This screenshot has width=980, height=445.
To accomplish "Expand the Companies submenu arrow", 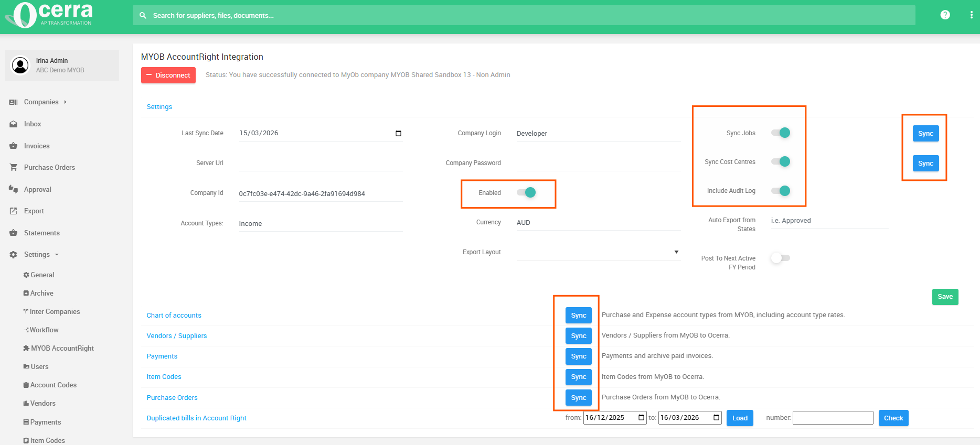I will 66,102.
